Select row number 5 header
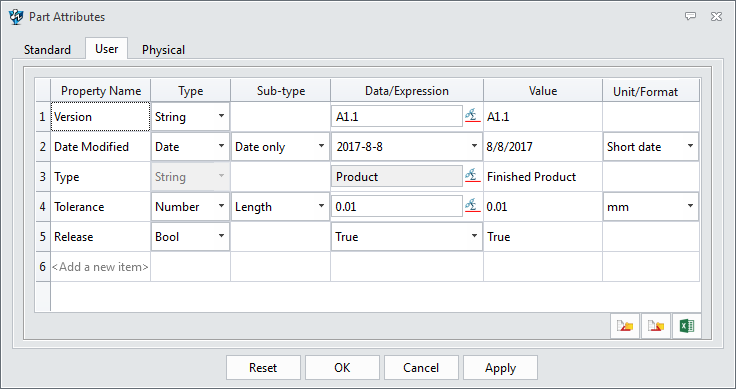736x389 pixels. (x=43, y=236)
